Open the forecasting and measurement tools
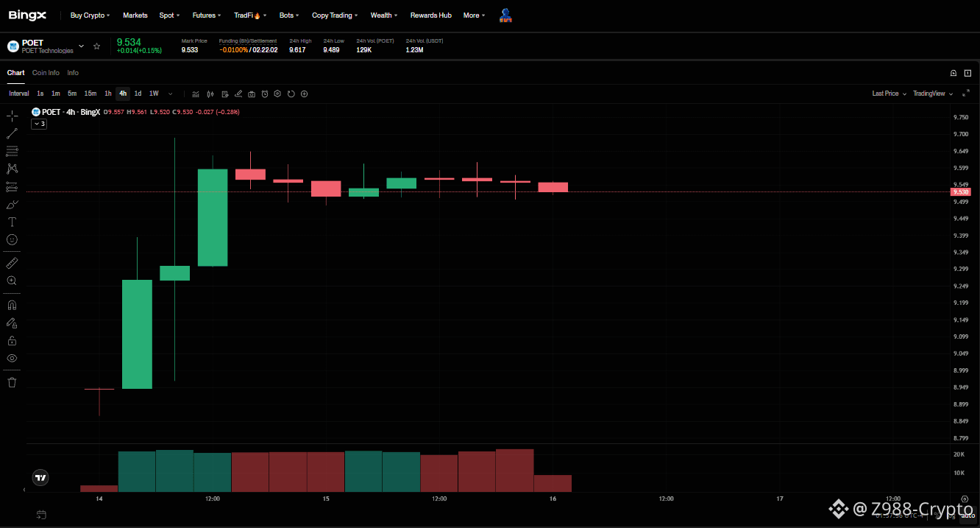The image size is (980, 528). click(x=12, y=187)
